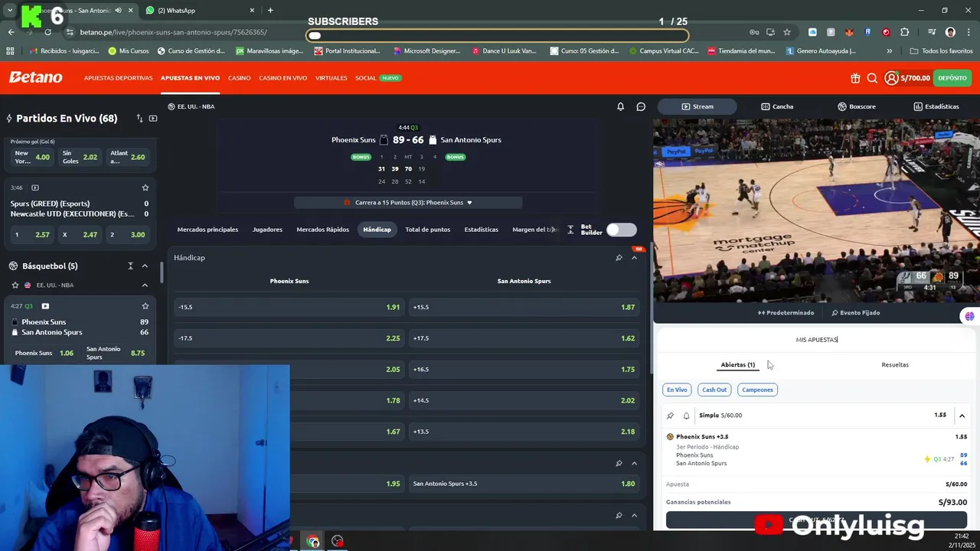Open the Betano search magnifier
The image size is (980, 551).
point(872,78)
